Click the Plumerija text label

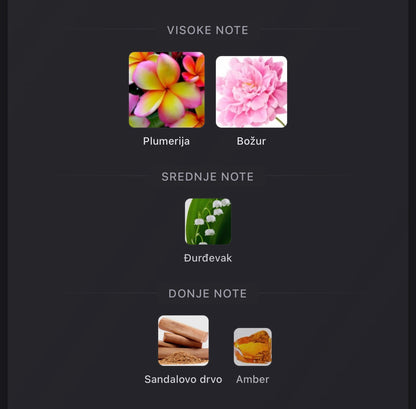(166, 141)
